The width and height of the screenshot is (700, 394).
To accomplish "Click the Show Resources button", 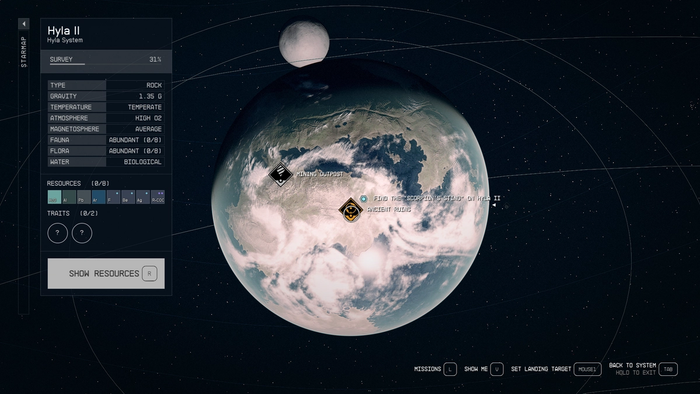I will [106, 274].
